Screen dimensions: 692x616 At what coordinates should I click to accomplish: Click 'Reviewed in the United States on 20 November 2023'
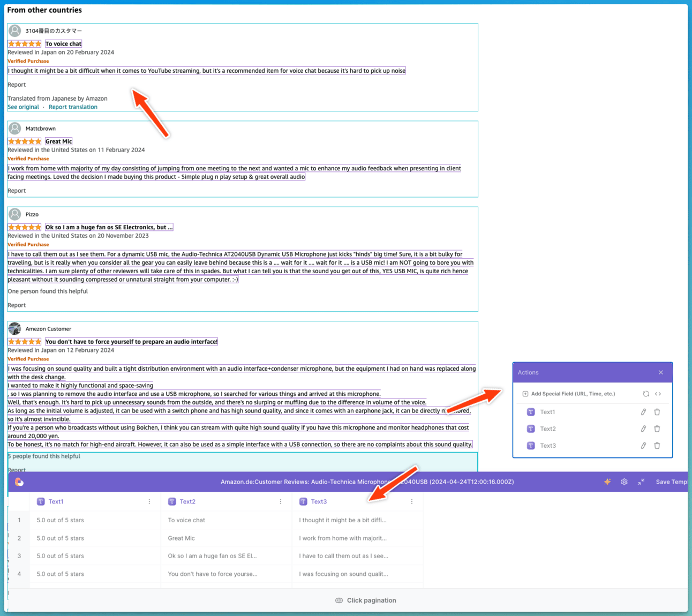[78, 236]
